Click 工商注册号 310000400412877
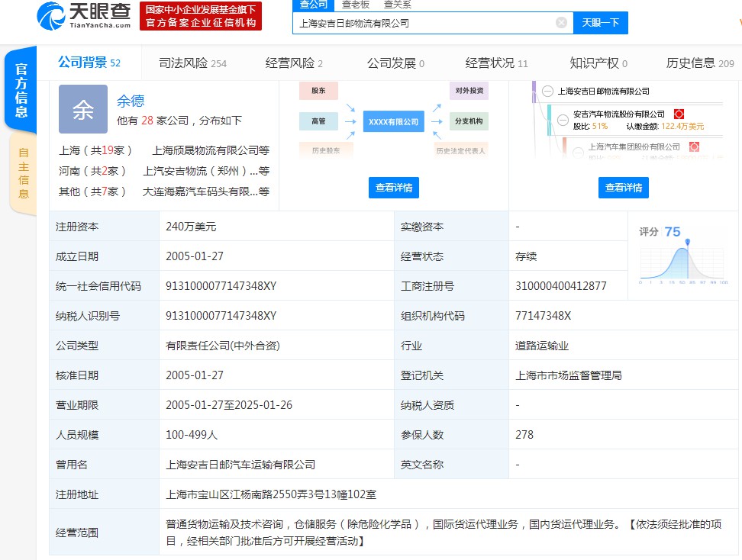The width and height of the screenshot is (742, 560). point(561,286)
